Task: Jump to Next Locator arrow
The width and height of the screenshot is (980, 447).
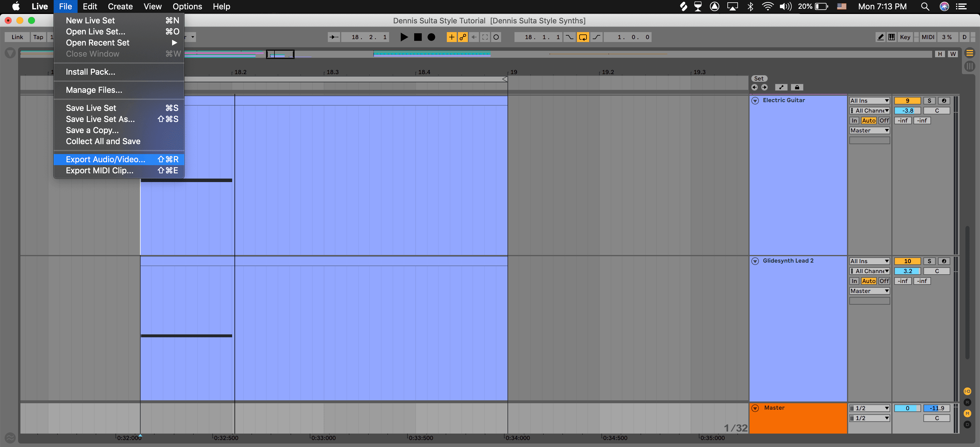Action: [764, 87]
